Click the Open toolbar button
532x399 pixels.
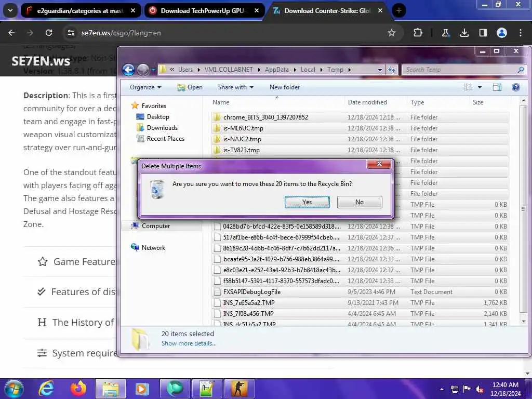pyautogui.click(x=190, y=87)
